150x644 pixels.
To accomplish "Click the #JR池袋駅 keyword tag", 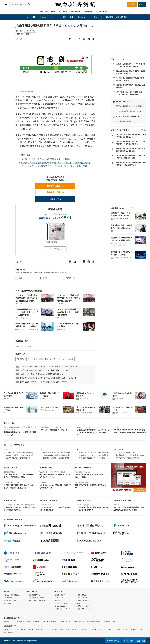I will coord(21,359).
